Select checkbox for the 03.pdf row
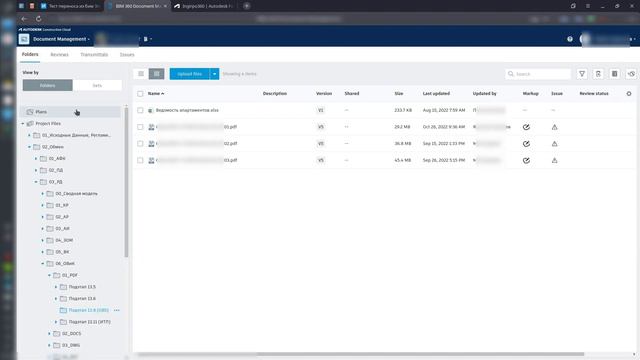640x360 pixels. pyautogui.click(x=140, y=160)
